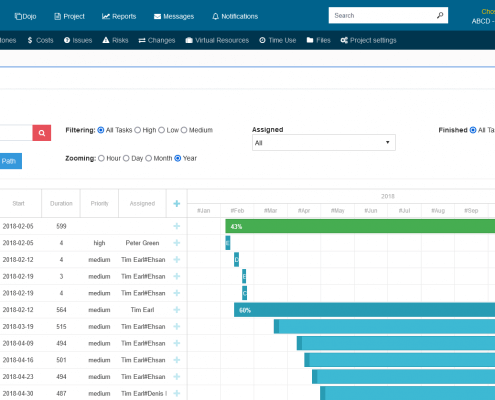This screenshot has height=400, width=495.
Task: Click the 60% task progress bar
Action: [x=364, y=310]
